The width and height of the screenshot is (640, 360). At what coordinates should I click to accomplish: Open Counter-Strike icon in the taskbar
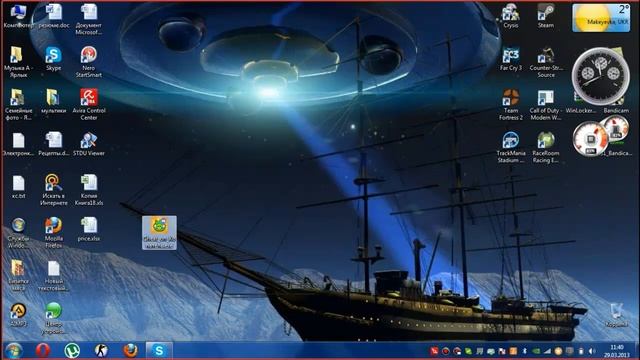pyautogui.click(x=101, y=351)
